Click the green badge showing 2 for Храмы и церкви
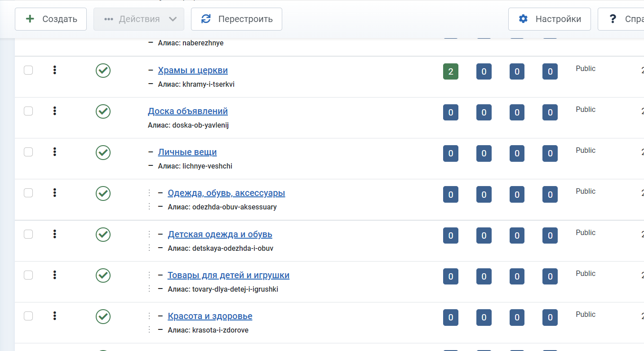Screen dimensions: 644x351 [450, 72]
